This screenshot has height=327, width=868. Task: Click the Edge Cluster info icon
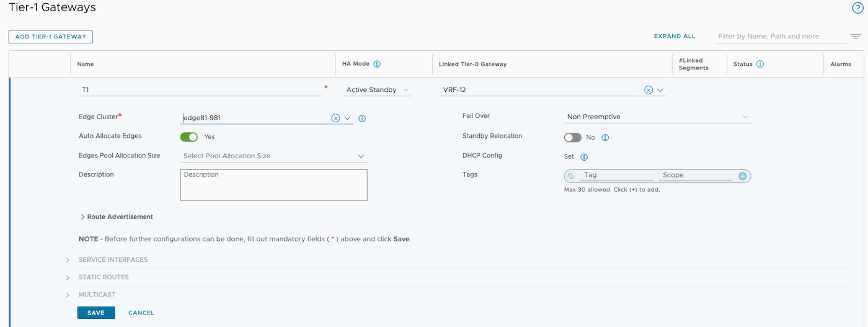(362, 118)
